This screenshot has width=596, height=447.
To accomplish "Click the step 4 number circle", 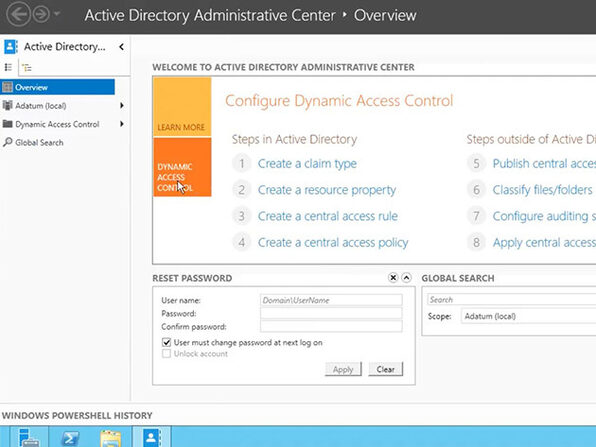I will (242, 243).
